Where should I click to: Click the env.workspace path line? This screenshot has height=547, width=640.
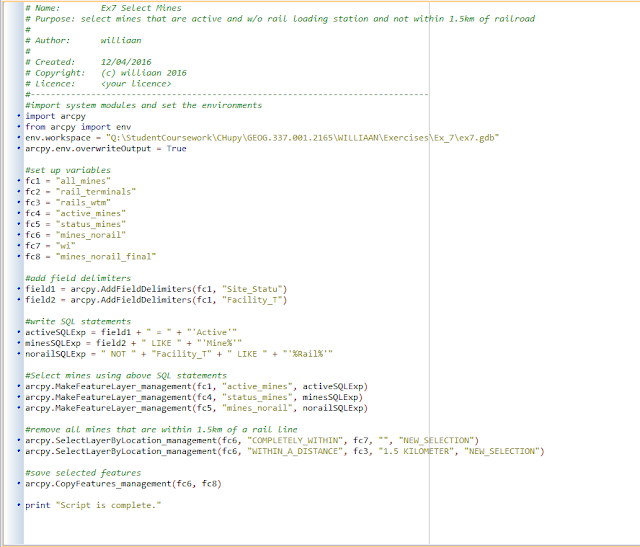tap(262, 138)
